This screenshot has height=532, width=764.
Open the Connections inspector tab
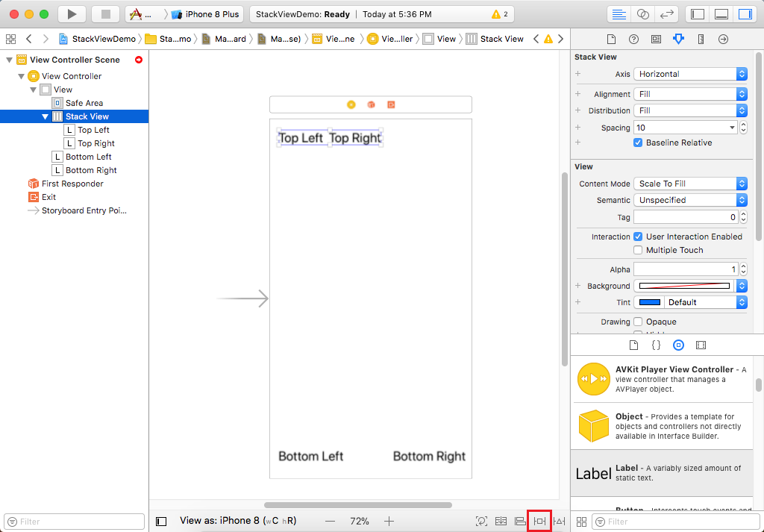(x=723, y=39)
